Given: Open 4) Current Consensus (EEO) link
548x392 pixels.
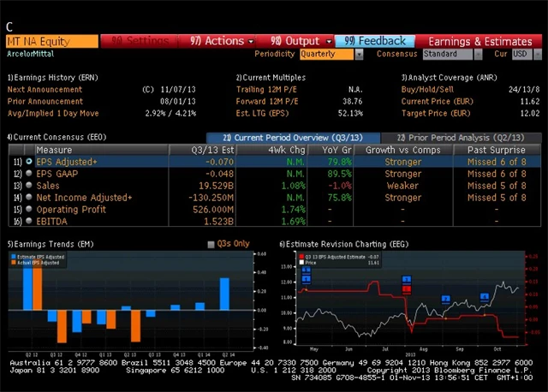Looking at the screenshot, I should tap(57, 137).
